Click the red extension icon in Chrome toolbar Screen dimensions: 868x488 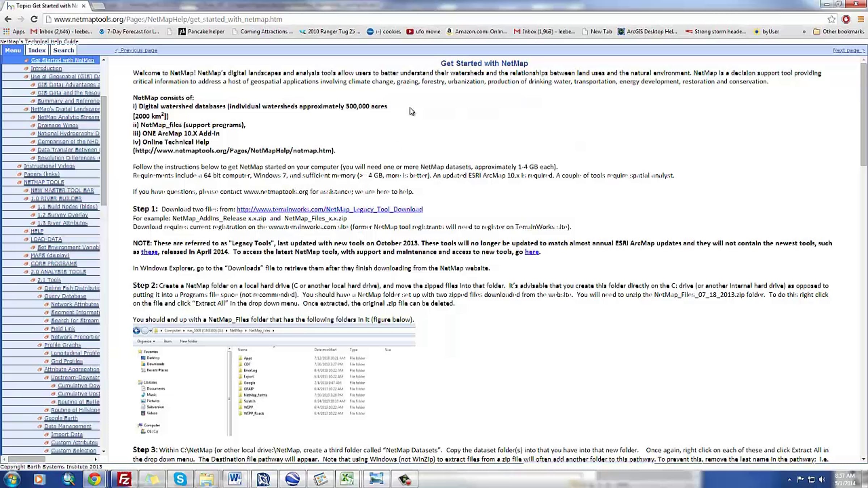pos(846,19)
